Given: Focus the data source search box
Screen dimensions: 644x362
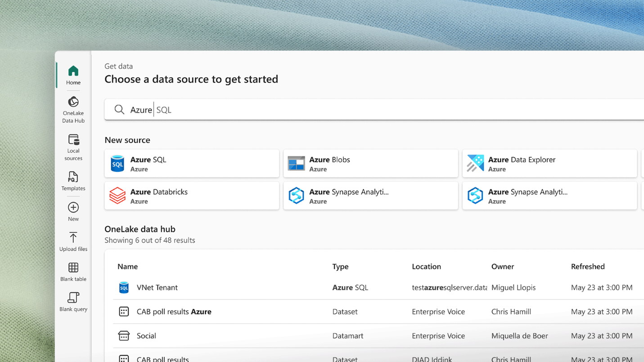Looking at the screenshot, I should coord(374,110).
